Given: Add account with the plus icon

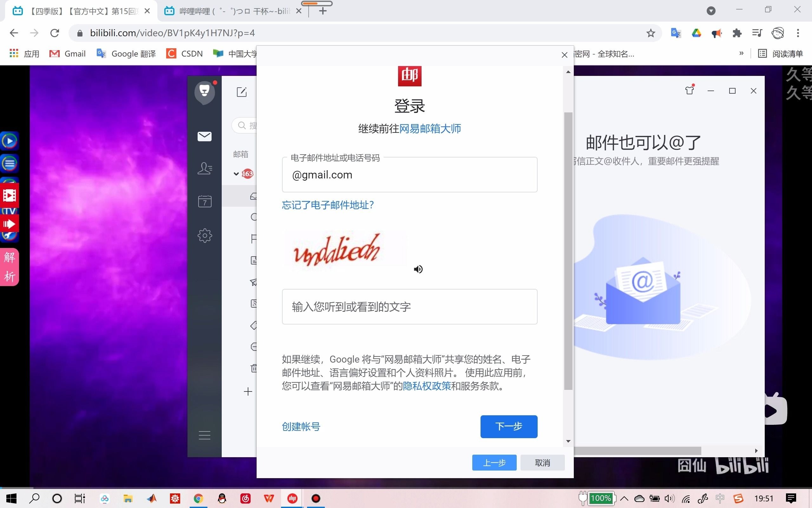Looking at the screenshot, I should coord(248,391).
